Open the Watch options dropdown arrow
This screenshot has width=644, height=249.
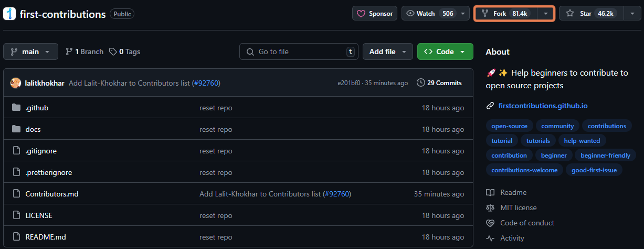pyautogui.click(x=463, y=14)
